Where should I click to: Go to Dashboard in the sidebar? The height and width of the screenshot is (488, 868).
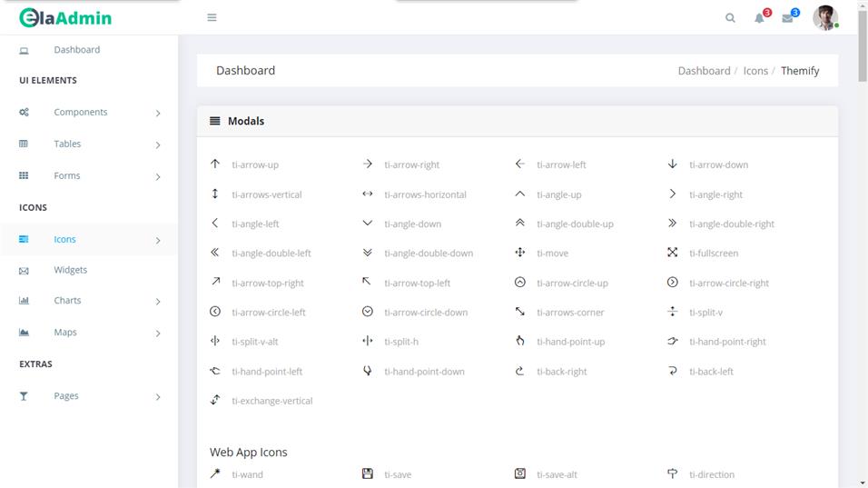point(76,50)
